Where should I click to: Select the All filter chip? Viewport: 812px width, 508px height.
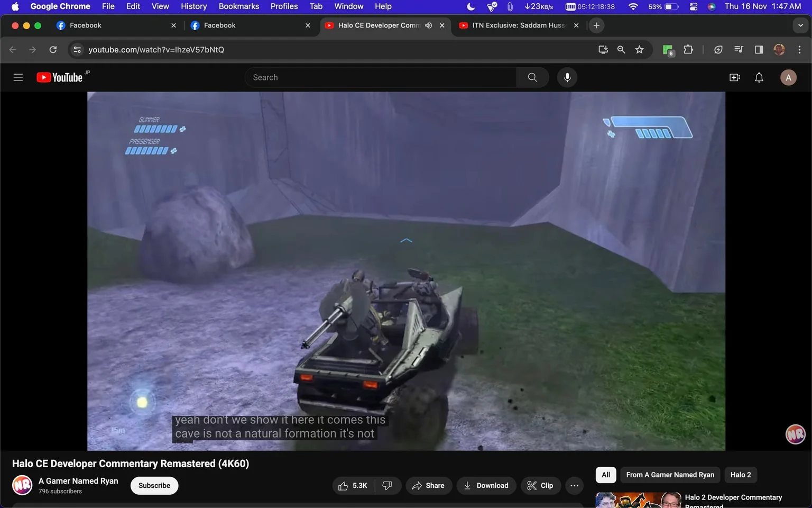click(606, 475)
